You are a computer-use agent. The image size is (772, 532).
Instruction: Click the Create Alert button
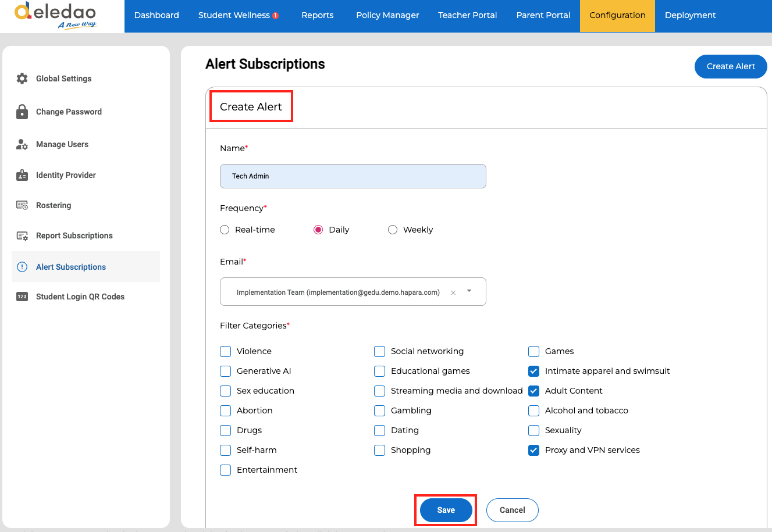(x=731, y=66)
